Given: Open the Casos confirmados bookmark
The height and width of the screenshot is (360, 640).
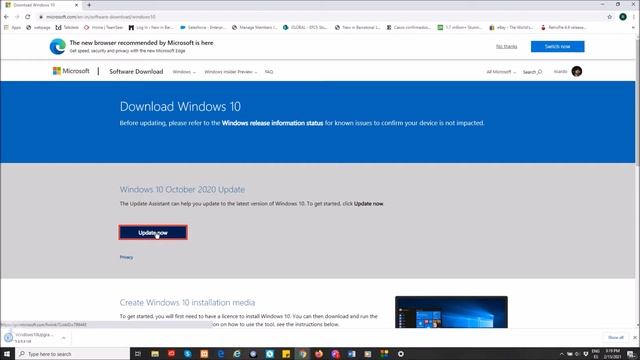Looking at the screenshot, I should coord(408,27).
